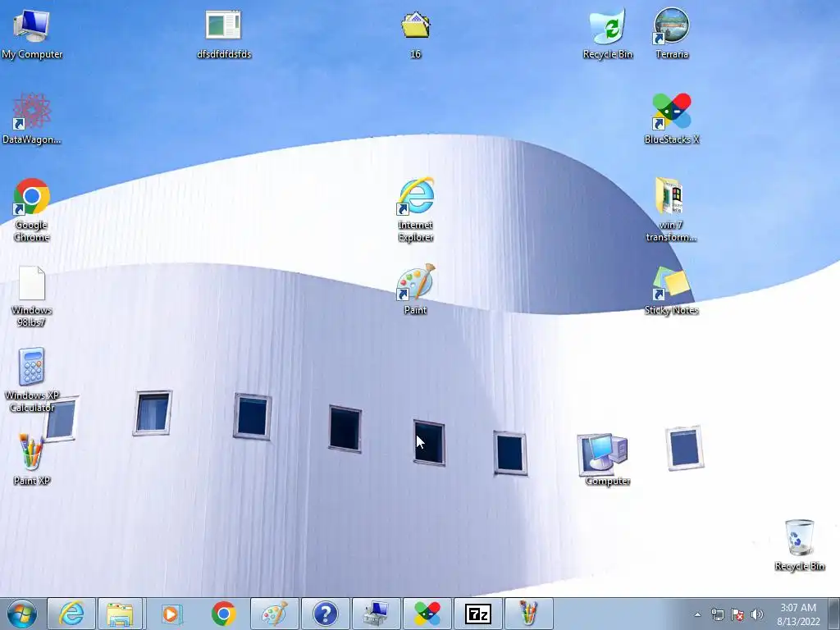Open the volume speaker tray icon
This screenshot has width=840, height=630.
click(757, 614)
